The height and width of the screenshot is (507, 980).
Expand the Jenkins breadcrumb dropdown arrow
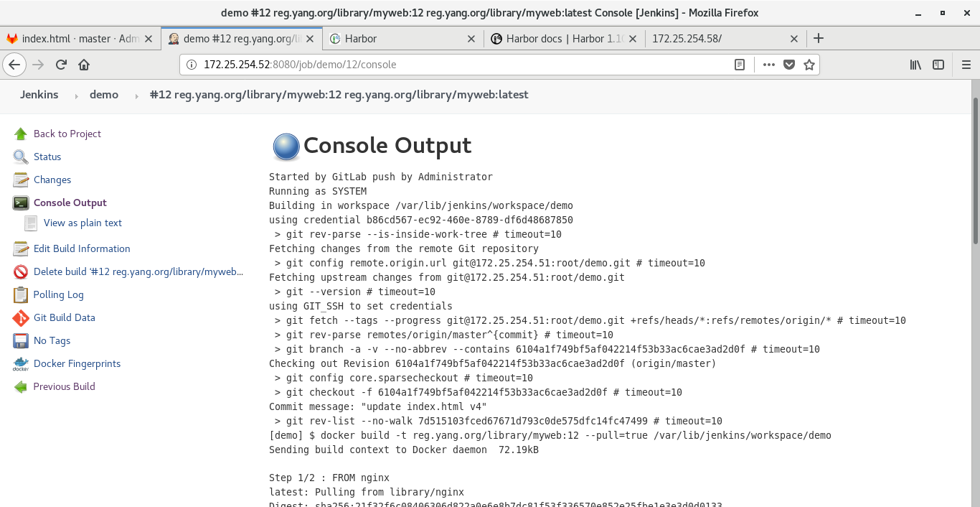(76, 96)
